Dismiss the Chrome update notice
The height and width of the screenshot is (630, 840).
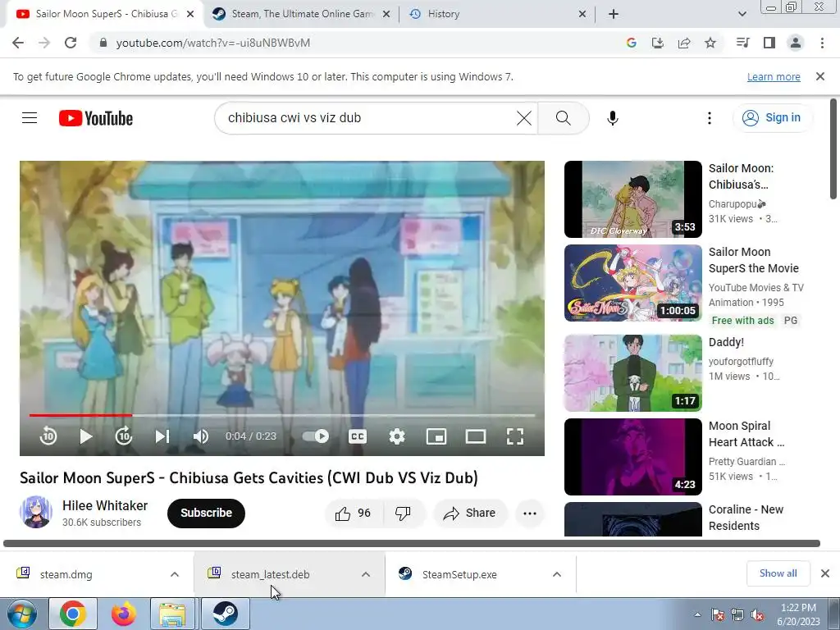click(x=820, y=76)
